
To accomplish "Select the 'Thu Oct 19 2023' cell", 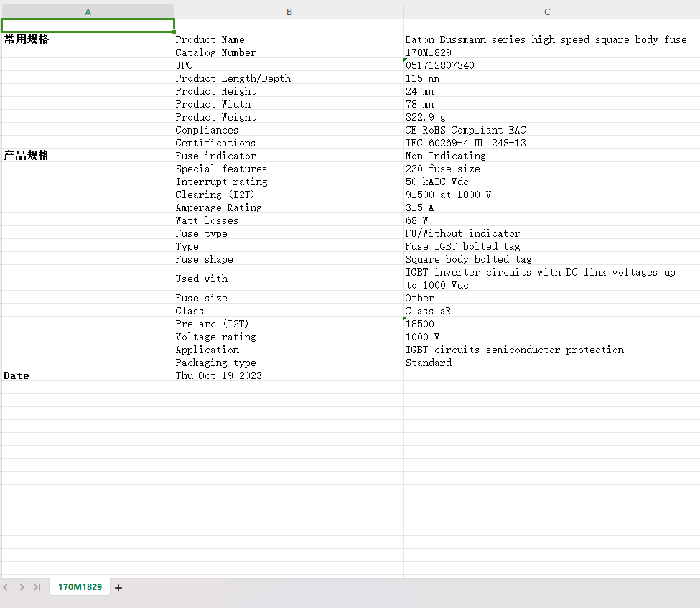I will tap(289, 375).
